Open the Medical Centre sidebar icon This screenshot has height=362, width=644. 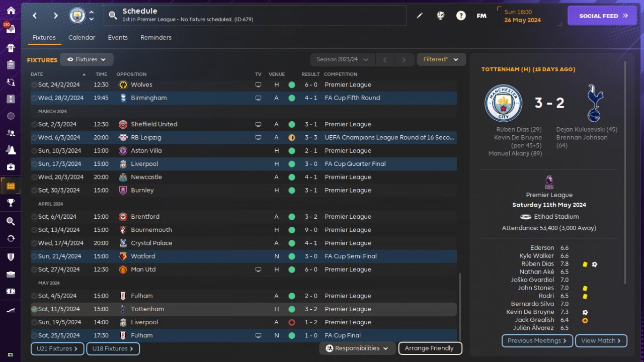click(11, 166)
